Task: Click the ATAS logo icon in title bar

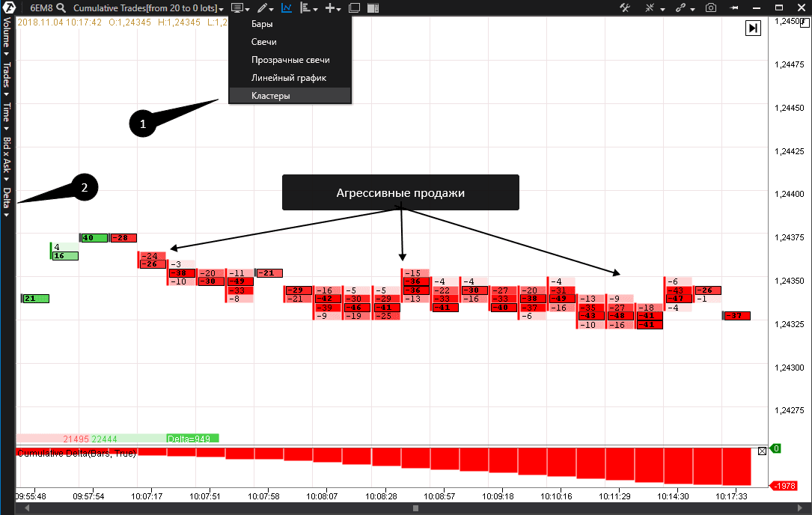Action: (9, 7)
